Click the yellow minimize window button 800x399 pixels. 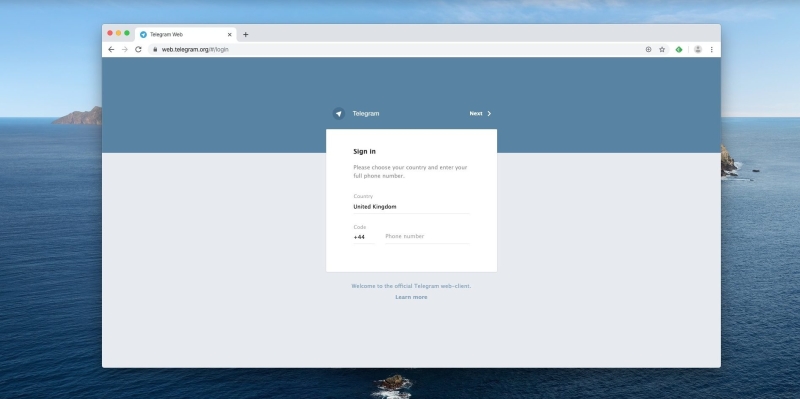pyautogui.click(x=118, y=33)
